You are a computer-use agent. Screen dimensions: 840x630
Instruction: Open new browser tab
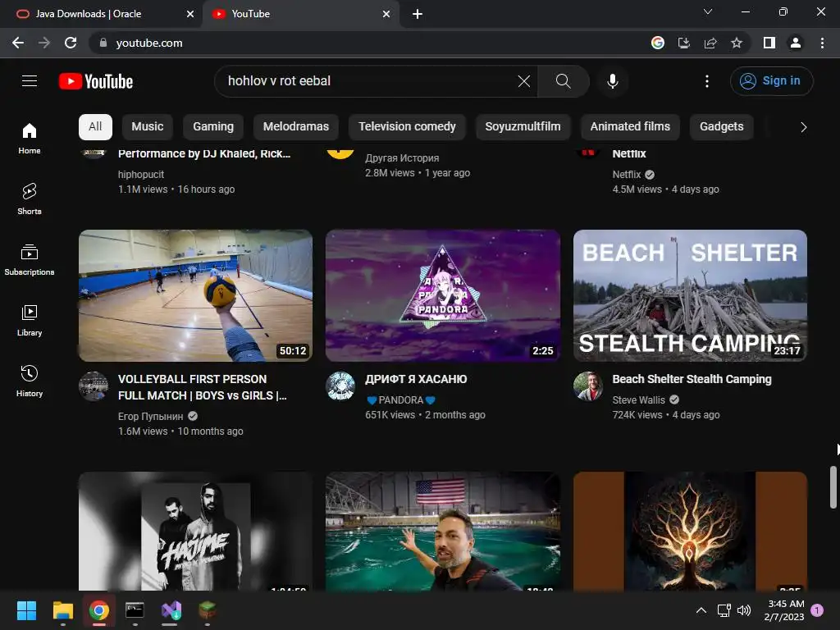point(418,14)
